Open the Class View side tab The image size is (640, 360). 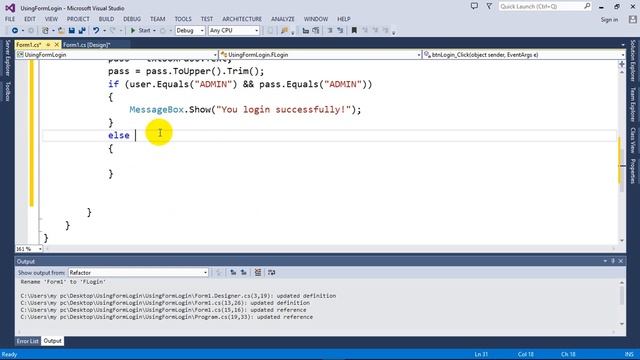click(633, 140)
